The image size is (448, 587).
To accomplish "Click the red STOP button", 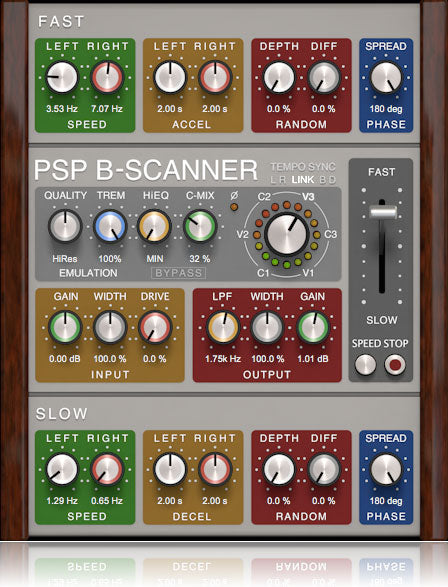I will coord(395,364).
